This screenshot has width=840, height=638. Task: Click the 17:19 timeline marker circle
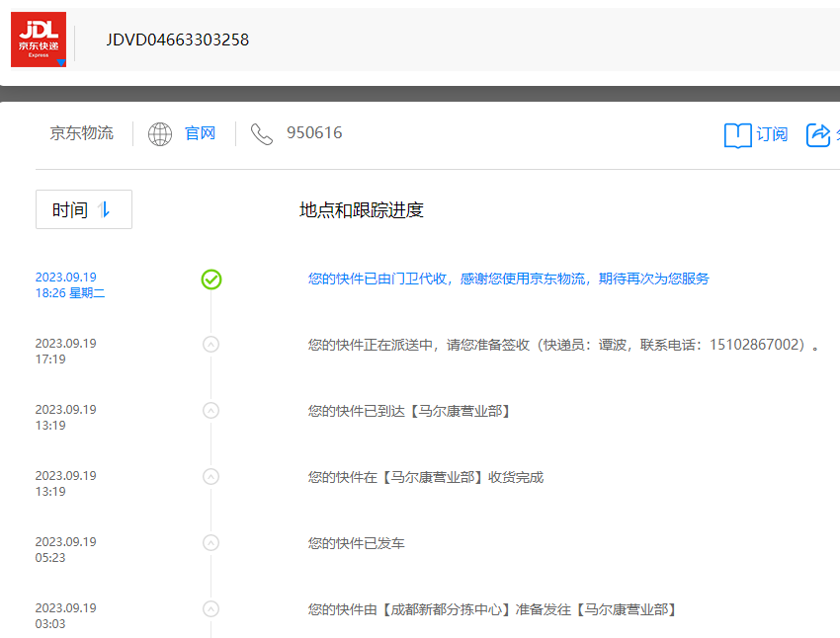pyautogui.click(x=211, y=344)
